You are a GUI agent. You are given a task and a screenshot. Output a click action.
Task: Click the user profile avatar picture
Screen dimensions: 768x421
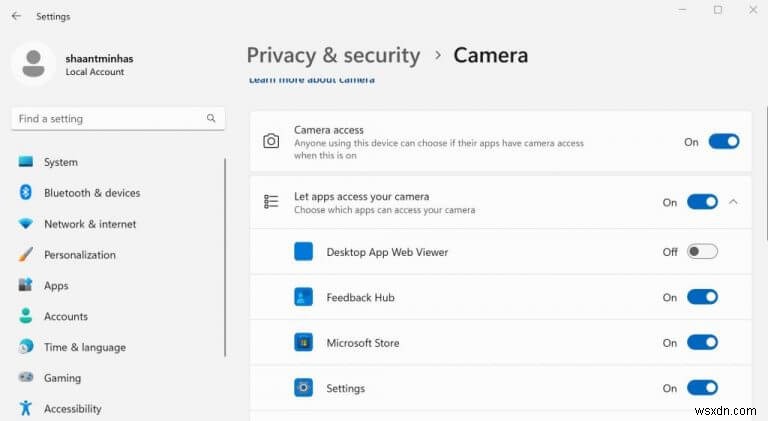[x=33, y=64]
